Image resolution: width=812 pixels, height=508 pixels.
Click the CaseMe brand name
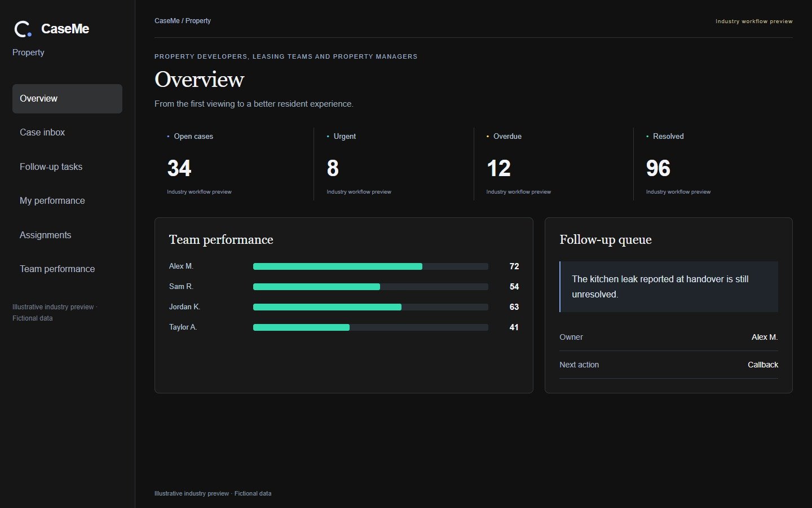tap(65, 29)
